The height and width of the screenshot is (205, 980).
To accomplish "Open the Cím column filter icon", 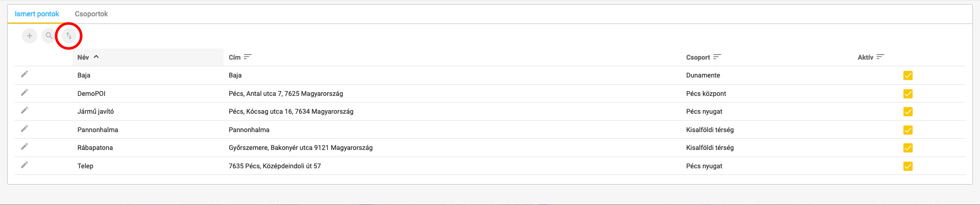I will [248, 57].
